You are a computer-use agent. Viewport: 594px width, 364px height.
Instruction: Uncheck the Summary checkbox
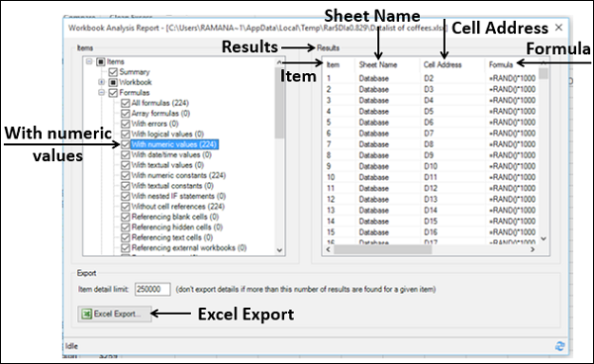(113, 72)
